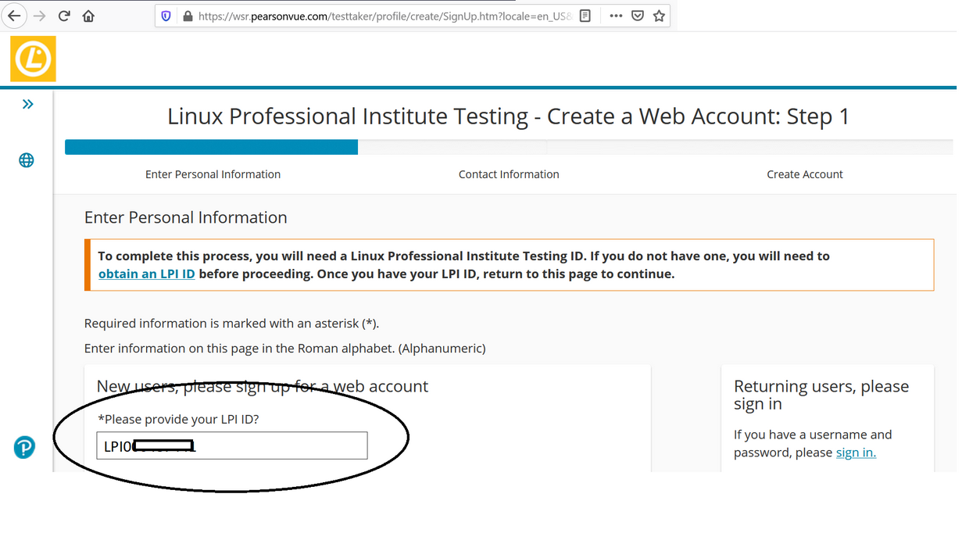Focus the LPI ID text field
The height and width of the screenshot is (551, 980).
pos(232,445)
